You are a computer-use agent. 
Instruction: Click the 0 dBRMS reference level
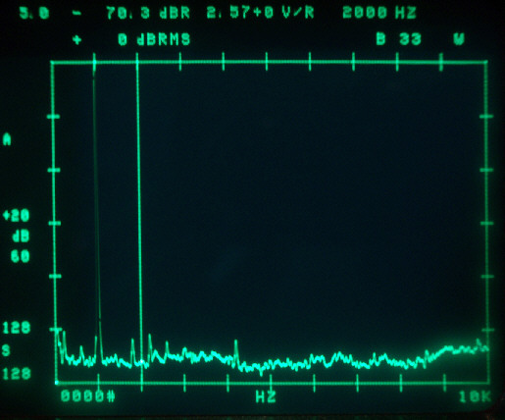[x=154, y=40]
